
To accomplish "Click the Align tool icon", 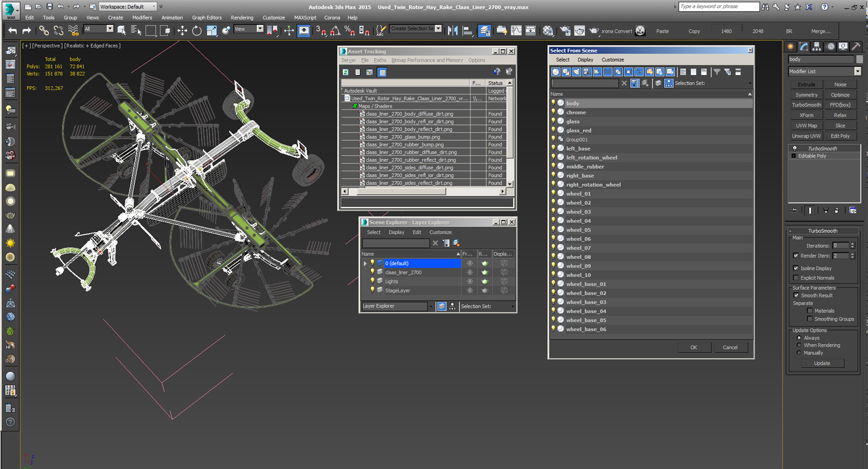I will click(467, 30).
